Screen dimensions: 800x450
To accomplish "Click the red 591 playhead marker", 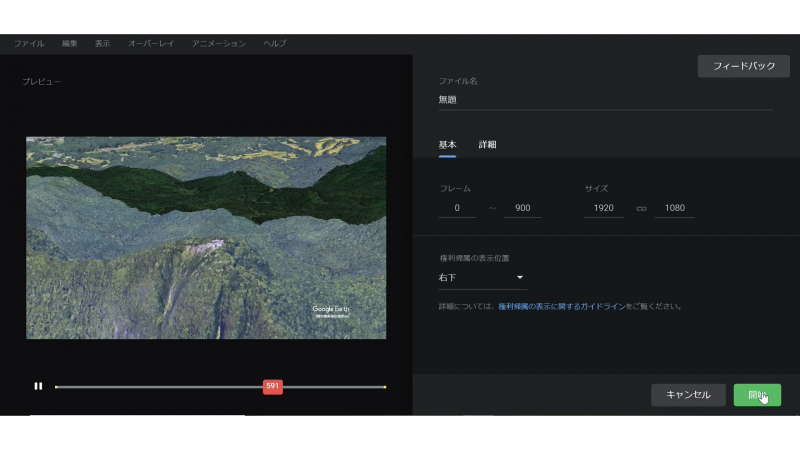I will pyautogui.click(x=272, y=386).
